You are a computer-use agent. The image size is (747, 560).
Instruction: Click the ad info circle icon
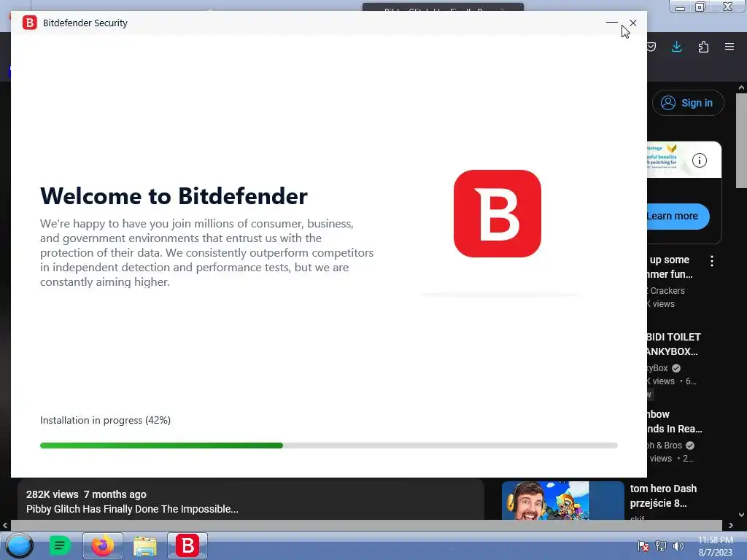pyautogui.click(x=700, y=160)
